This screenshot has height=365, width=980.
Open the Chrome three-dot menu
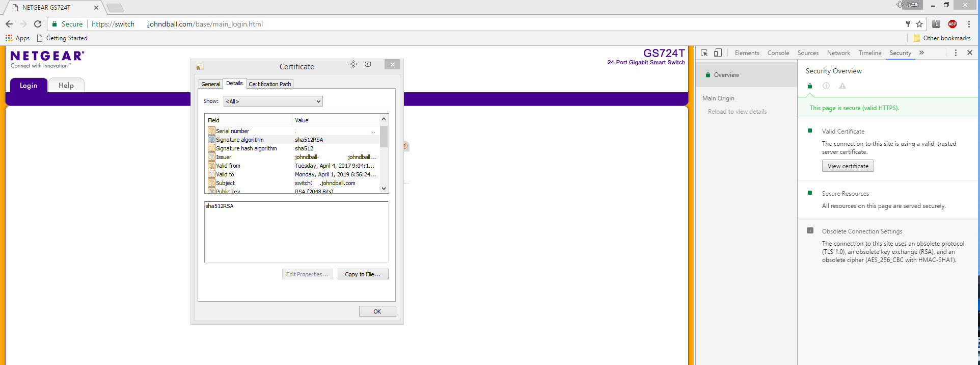(969, 24)
